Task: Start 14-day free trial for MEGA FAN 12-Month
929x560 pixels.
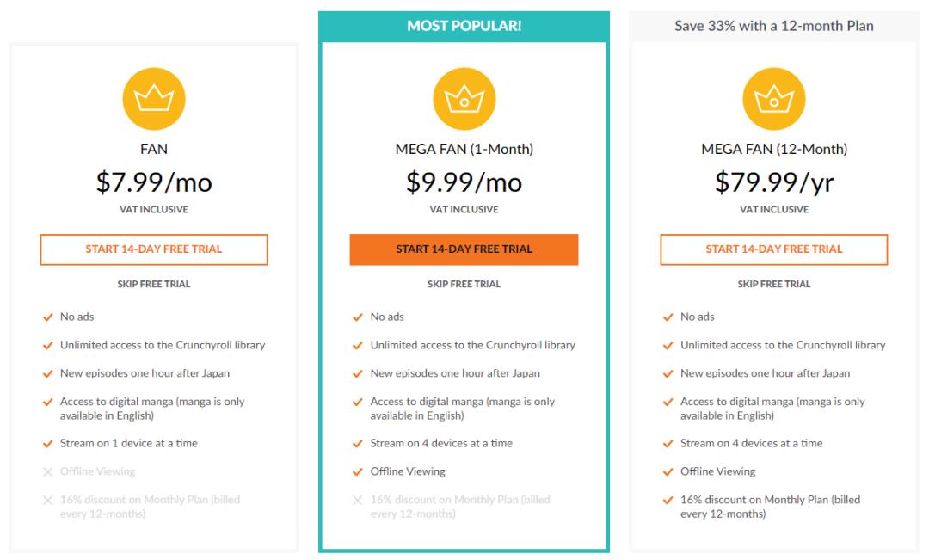Action: pos(774,249)
